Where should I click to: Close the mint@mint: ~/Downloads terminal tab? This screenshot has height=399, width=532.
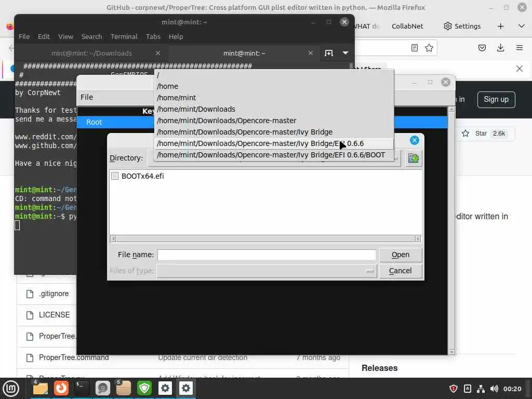click(x=158, y=53)
